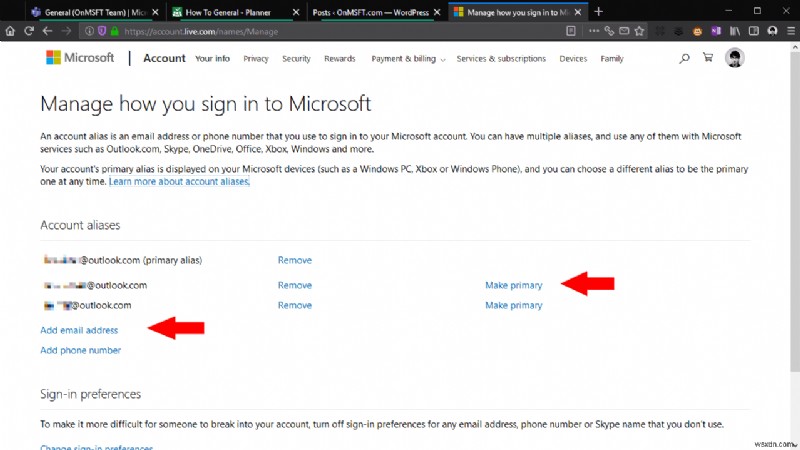Remove the second outlook.com alias
800x450 pixels.
click(x=294, y=285)
